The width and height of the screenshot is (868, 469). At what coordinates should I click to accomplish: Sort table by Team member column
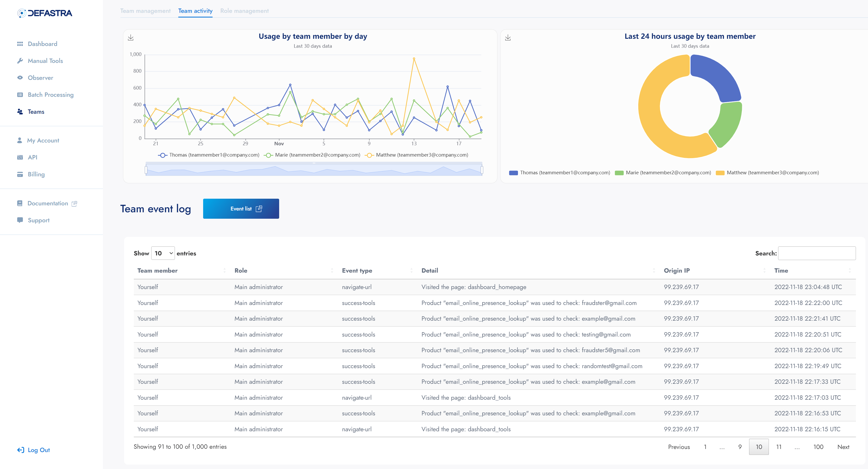pyautogui.click(x=157, y=271)
